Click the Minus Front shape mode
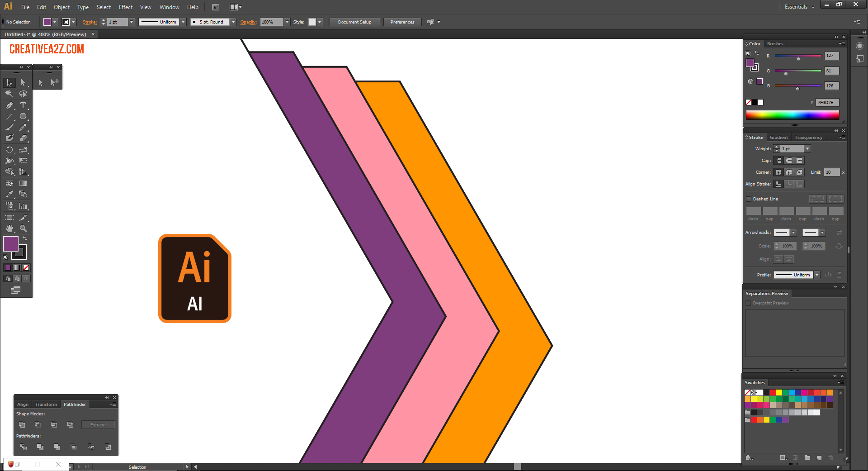868x471 pixels. coord(38,424)
